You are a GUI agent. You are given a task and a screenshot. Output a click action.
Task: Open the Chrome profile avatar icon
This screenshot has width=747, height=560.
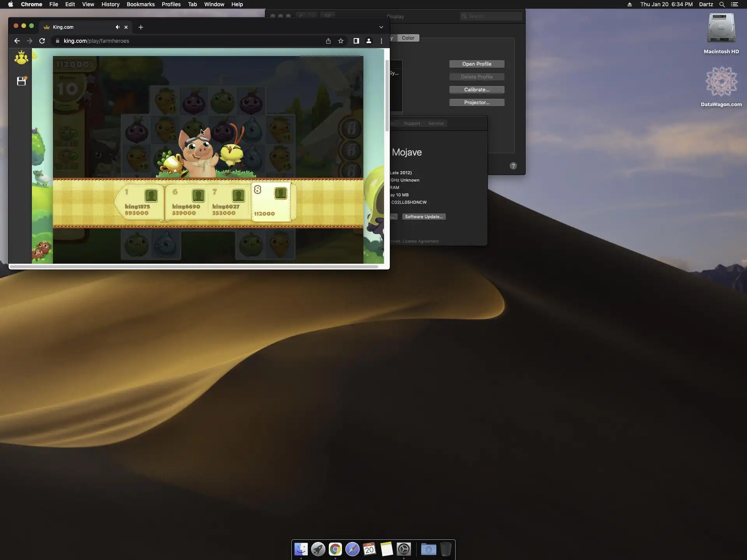(369, 41)
